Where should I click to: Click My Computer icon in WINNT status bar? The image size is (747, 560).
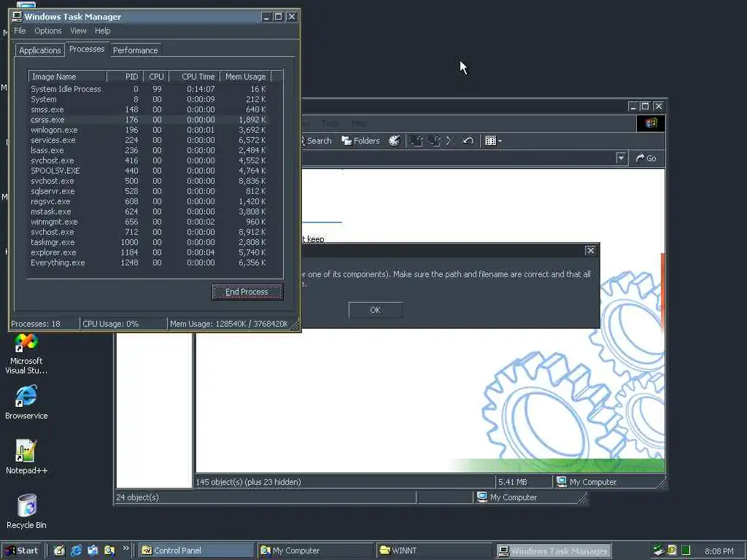[x=562, y=482]
